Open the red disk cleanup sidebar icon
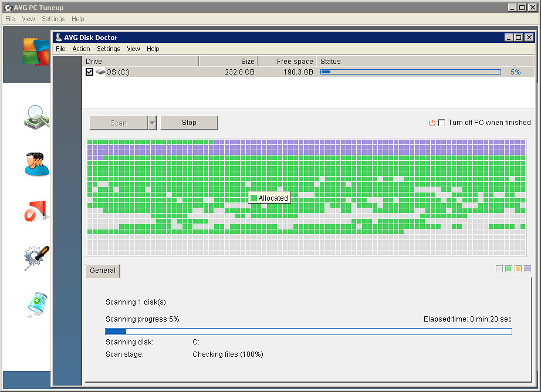Viewport: 541px width, 392px height. [x=37, y=211]
